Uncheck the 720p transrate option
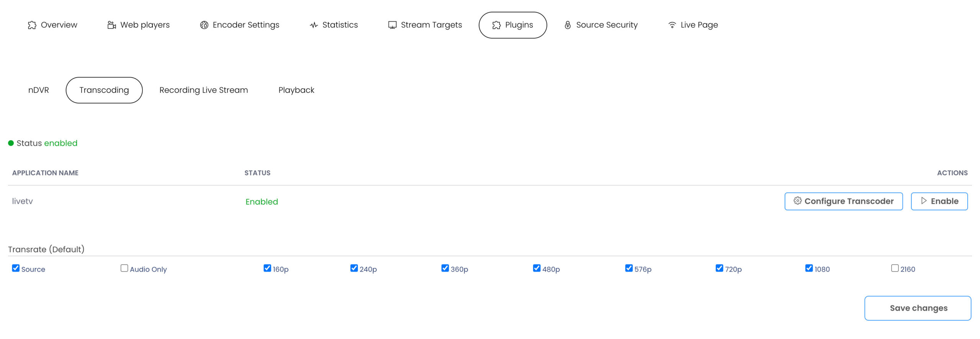The image size is (980, 339). [x=719, y=268]
